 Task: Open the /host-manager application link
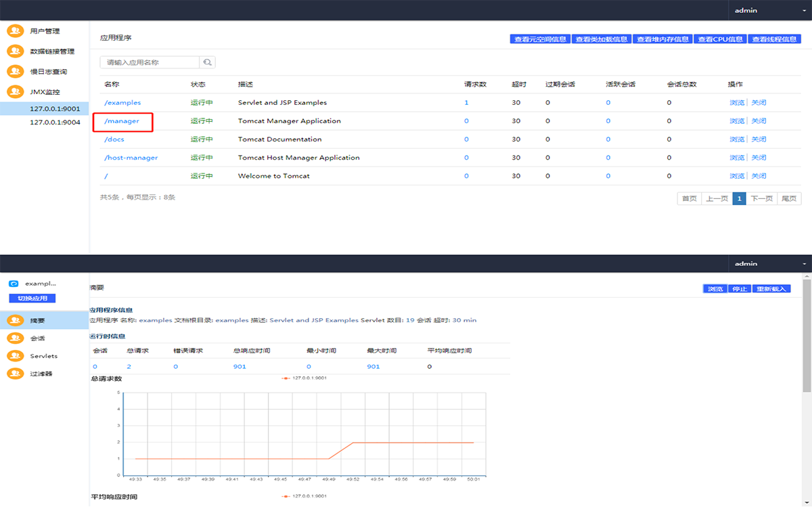pos(131,158)
